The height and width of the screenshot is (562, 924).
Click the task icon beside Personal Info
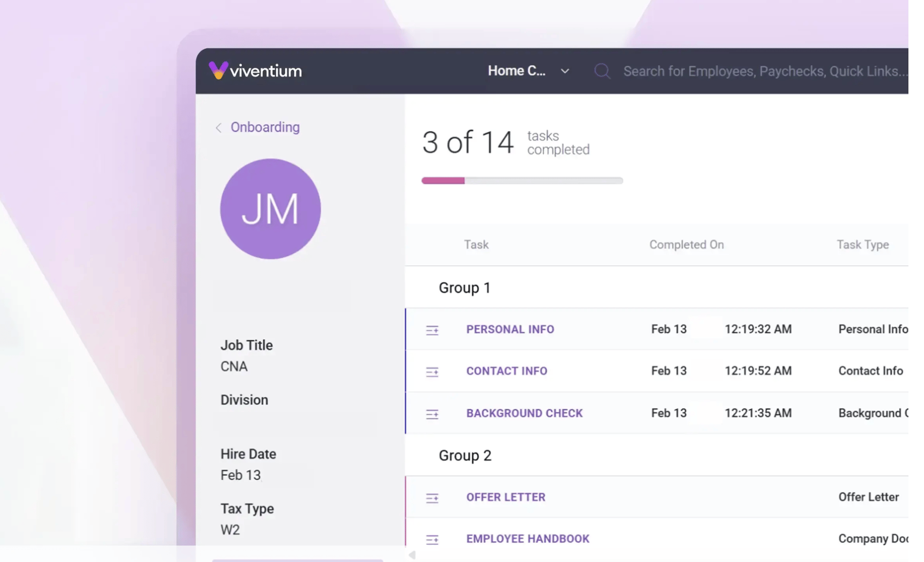tap(432, 329)
